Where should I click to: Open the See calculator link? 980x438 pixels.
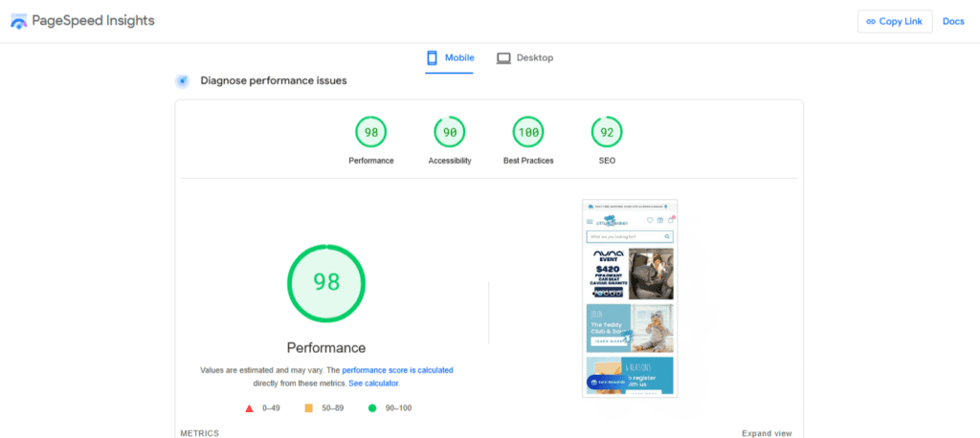373,383
